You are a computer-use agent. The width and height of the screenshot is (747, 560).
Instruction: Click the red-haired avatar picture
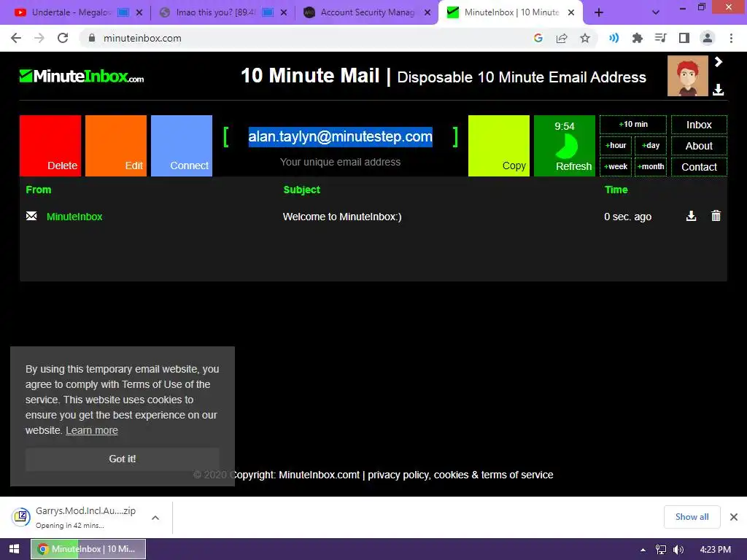pos(687,76)
